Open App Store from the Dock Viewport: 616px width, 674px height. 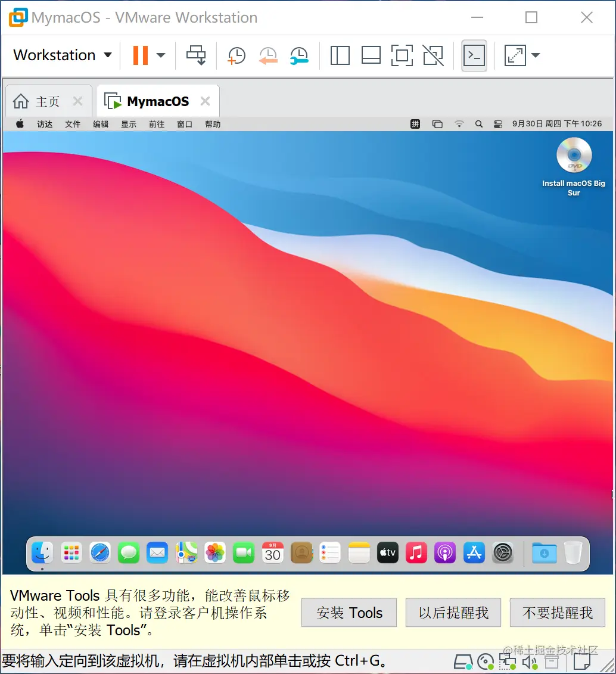click(474, 553)
